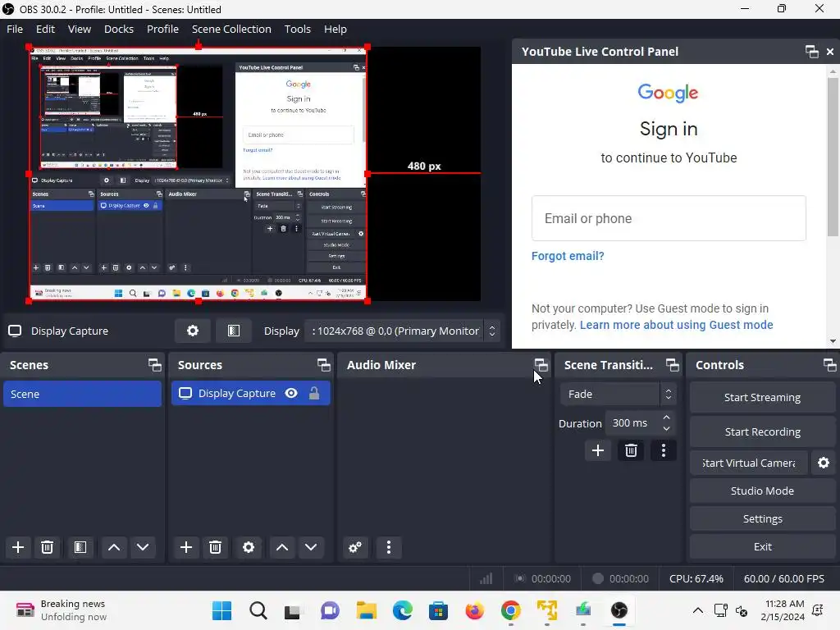Open Google Chrome from taskbar

(x=510, y=610)
